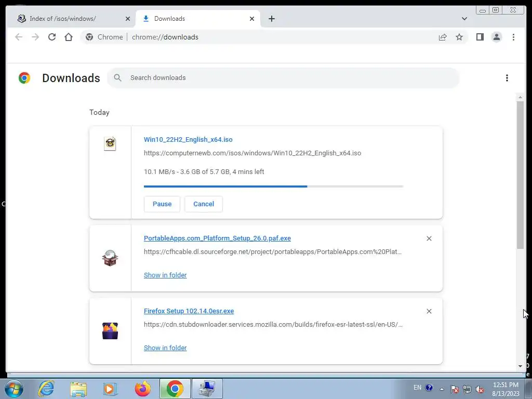Click the Firefox installer icon
This screenshot has height=399, width=532.
(x=110, y=331)
